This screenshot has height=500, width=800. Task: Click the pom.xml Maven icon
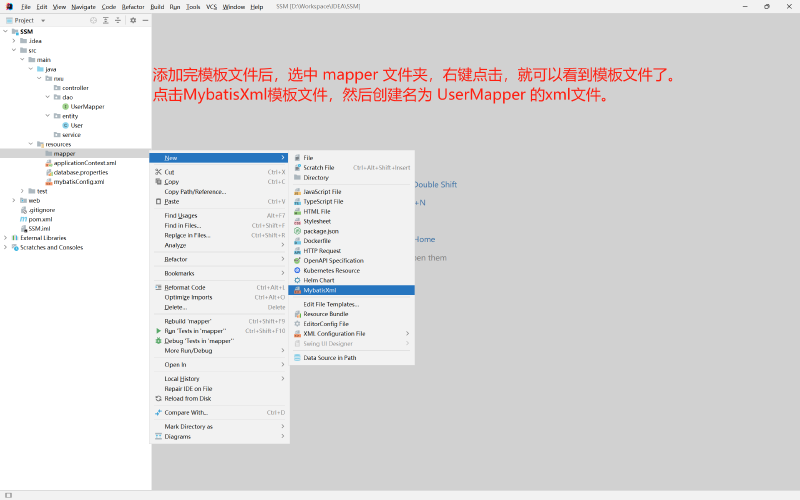click(x=23, y=219)
